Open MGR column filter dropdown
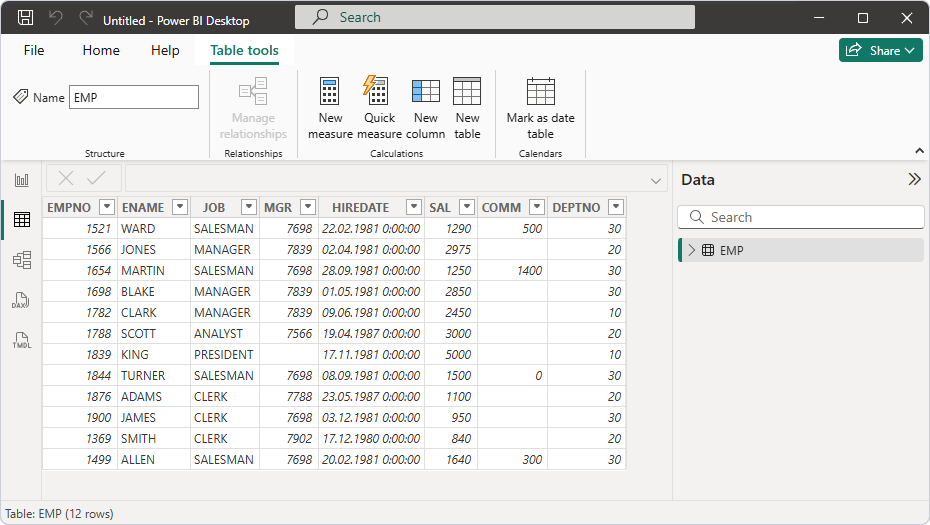This screenshot has width=930, height=525. click(x=308, y=207)
